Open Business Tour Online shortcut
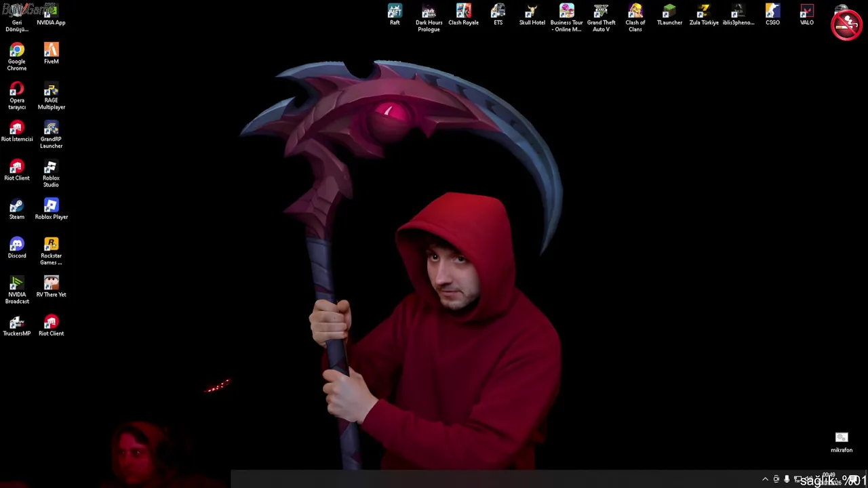 pos(566,18)
